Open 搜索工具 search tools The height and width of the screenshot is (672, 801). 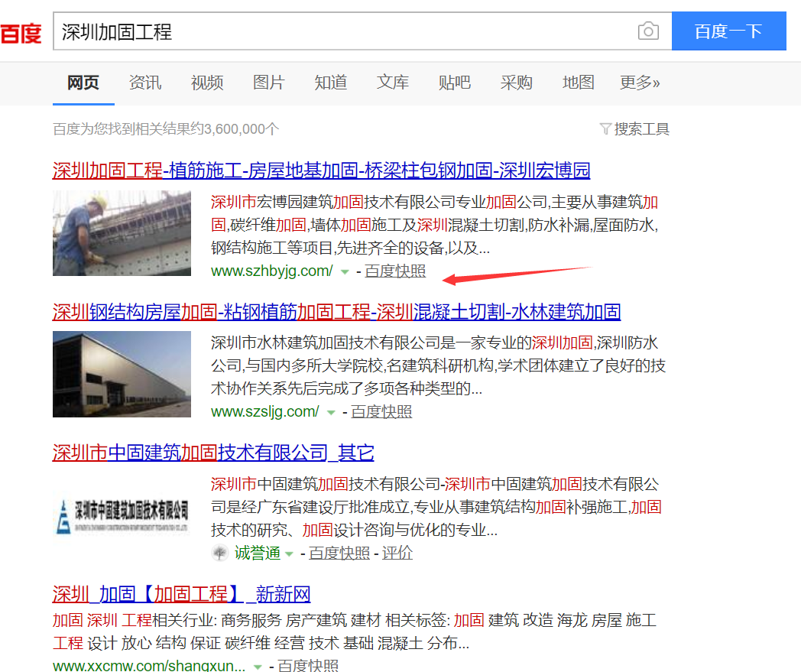coord(641,128)
